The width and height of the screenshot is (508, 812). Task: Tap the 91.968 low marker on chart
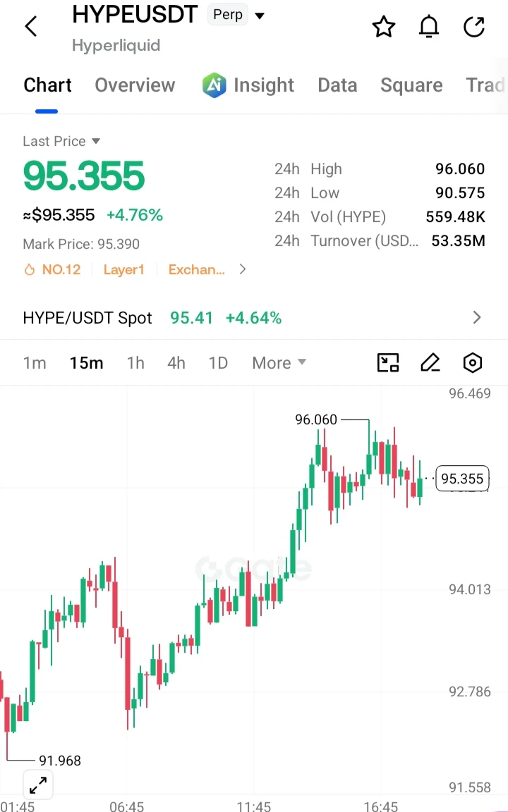pos(59,761)
